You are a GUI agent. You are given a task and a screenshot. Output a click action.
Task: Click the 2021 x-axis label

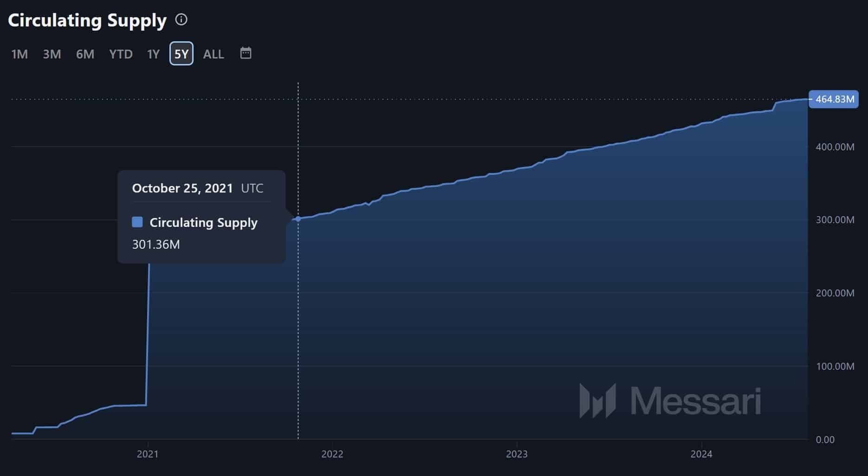(148, 454)
